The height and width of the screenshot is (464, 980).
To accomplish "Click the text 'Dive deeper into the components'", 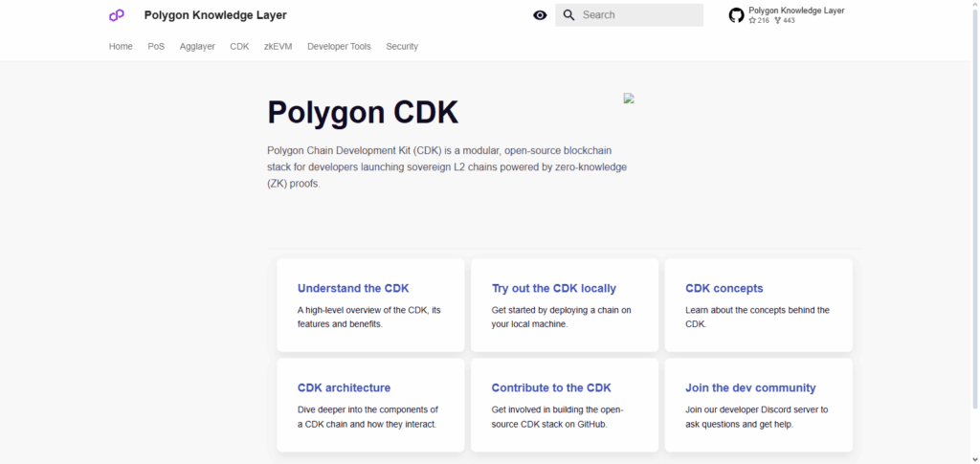I will pos(364,409).
